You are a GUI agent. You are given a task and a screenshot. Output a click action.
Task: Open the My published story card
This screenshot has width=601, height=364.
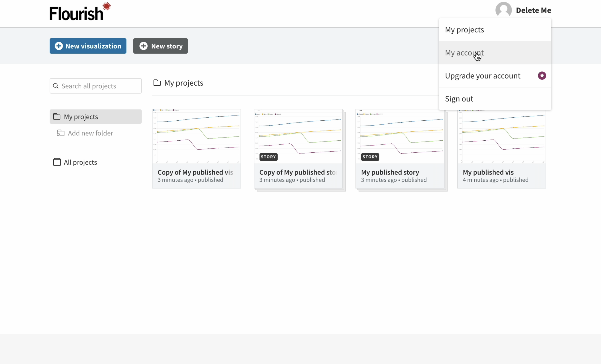(x=400, y=149)
